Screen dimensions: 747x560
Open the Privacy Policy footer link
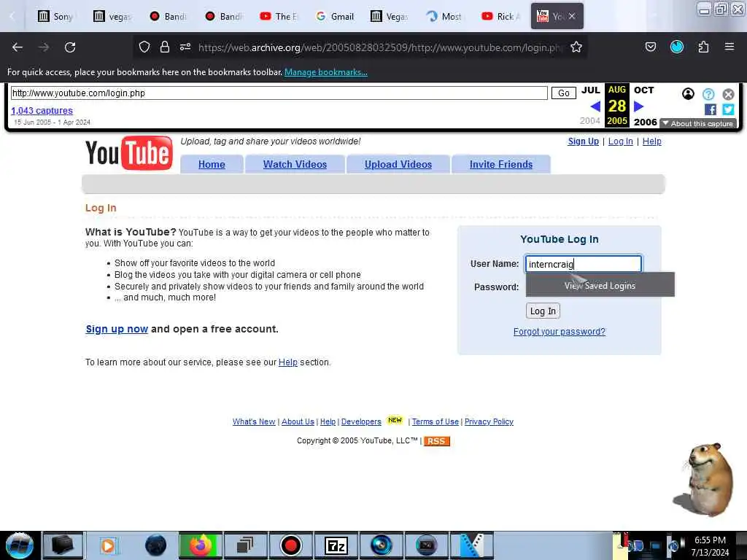(489, 422)
